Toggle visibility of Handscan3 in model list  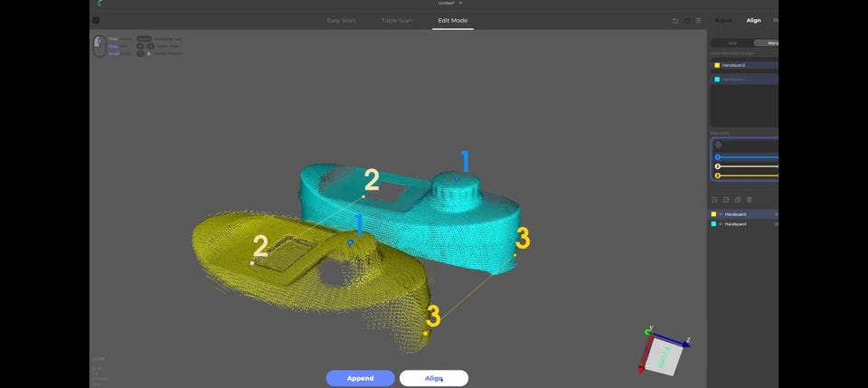(x=721, y=214)
